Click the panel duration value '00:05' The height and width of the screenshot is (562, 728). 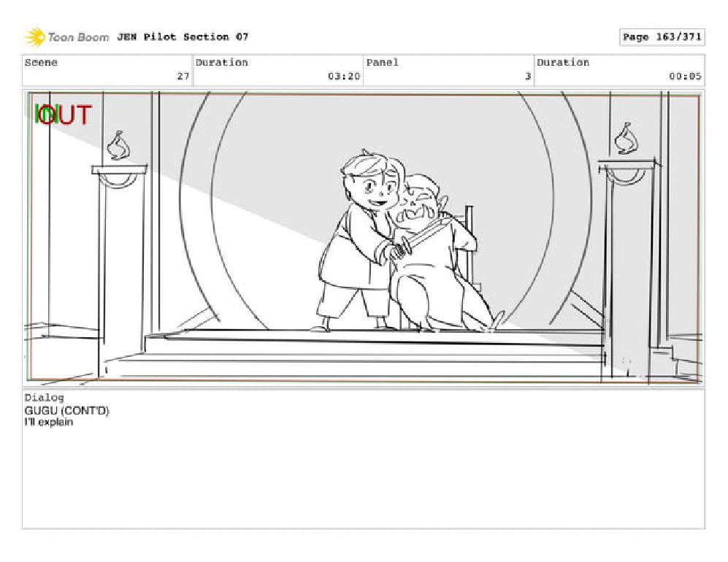(x=685, y=76)
